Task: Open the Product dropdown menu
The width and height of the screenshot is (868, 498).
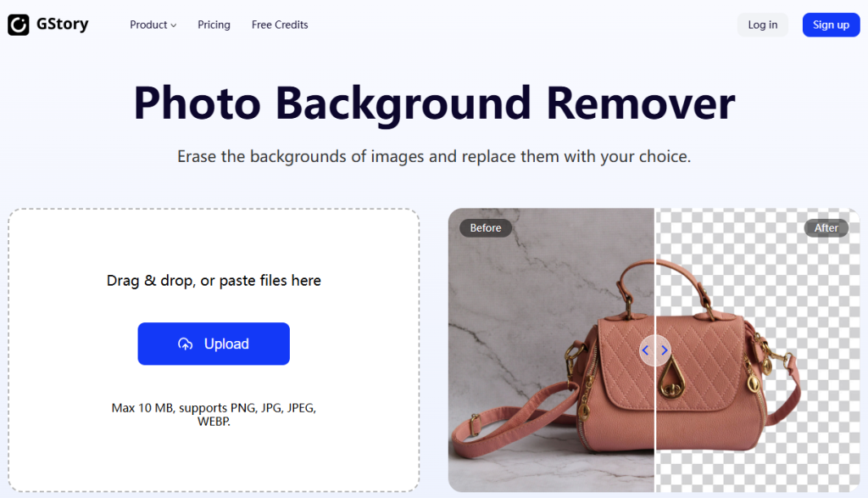Action: pyautogui.click(x=153, y=25)
